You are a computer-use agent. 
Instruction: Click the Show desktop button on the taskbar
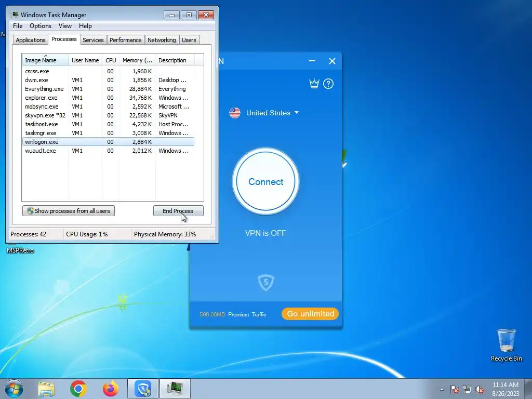pyautogui.click(x=528, y=389)
